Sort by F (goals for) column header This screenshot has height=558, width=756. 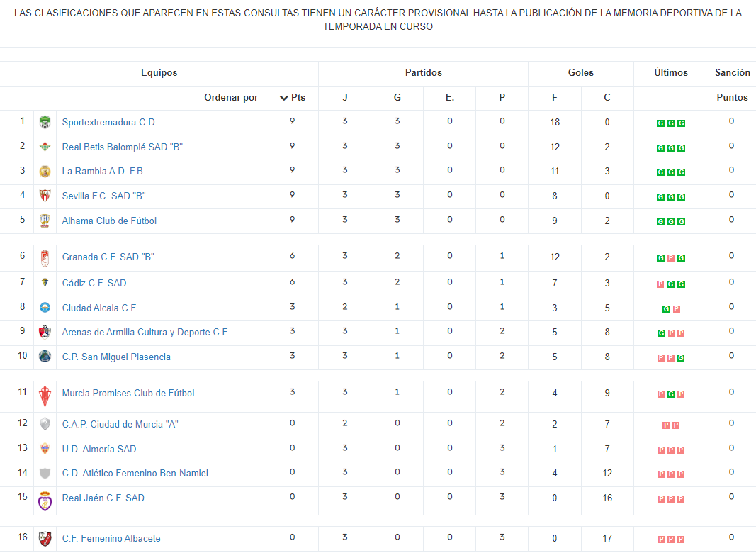(555, 97)
